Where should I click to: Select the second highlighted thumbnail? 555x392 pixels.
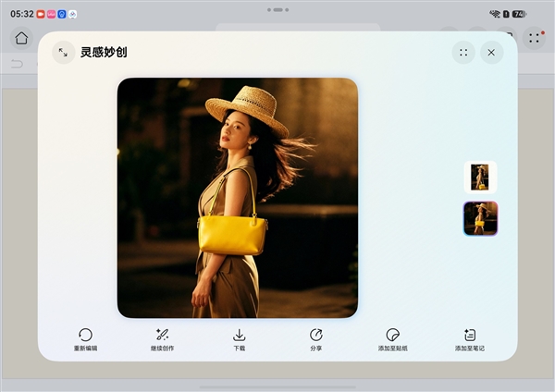coord(480,218)
